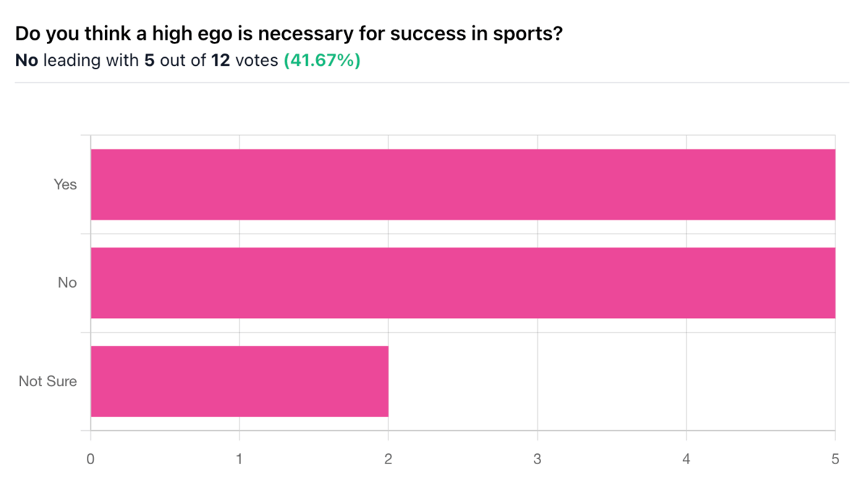Click the pink No bar
The image size is (868, 496).
point(463,283)
